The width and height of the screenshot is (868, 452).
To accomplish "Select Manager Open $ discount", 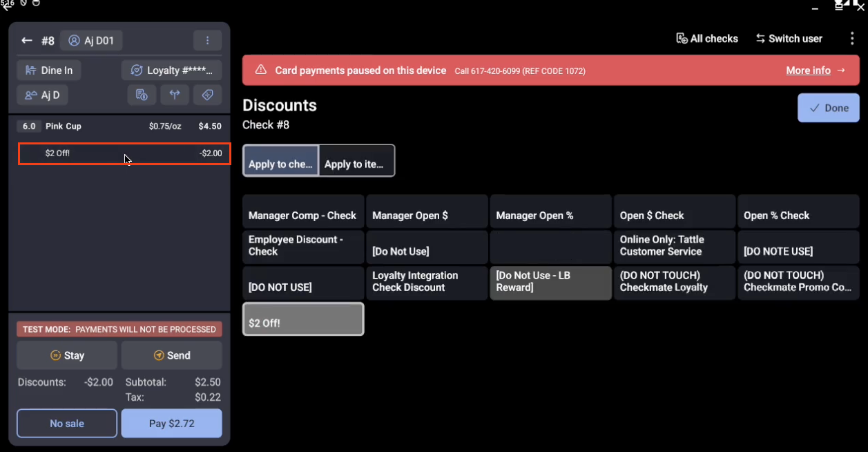I will [x=427, y=211].
